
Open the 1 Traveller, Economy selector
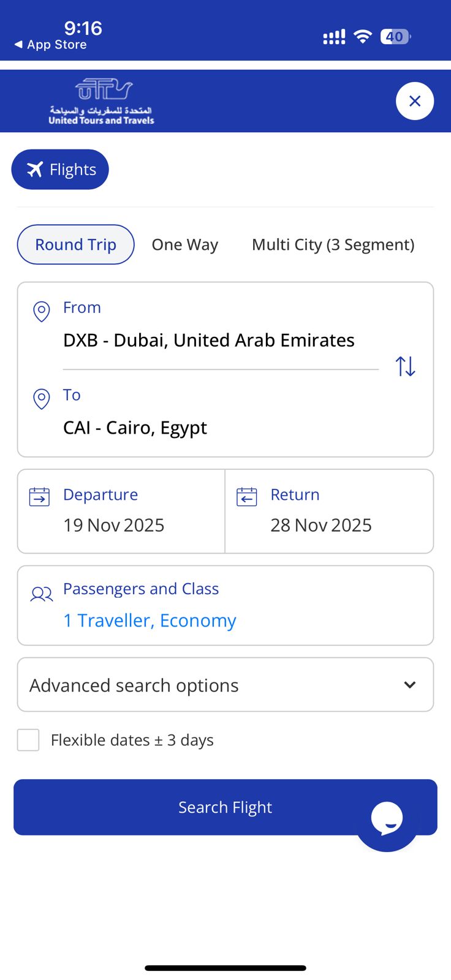pyautogui.click(x=150, y=620)
